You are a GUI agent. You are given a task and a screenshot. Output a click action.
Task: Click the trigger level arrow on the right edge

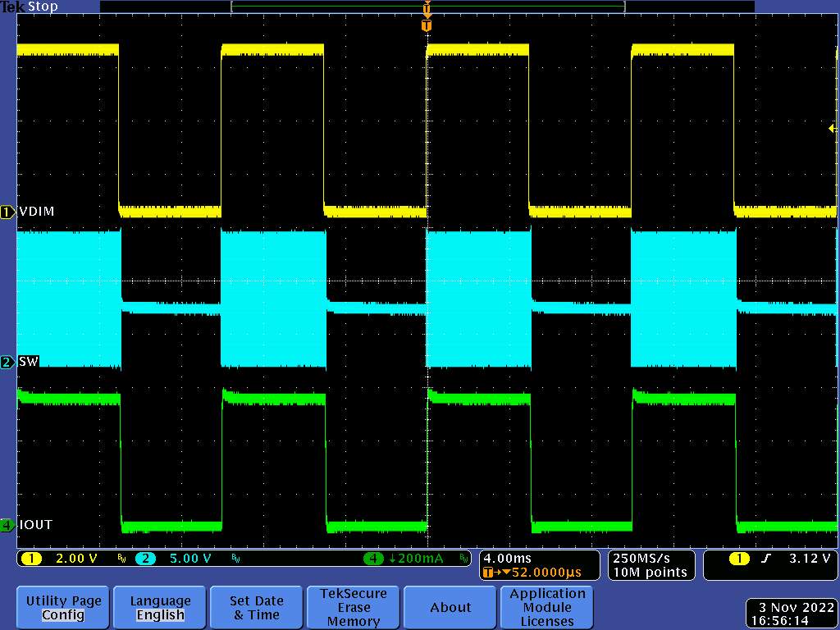831,129
